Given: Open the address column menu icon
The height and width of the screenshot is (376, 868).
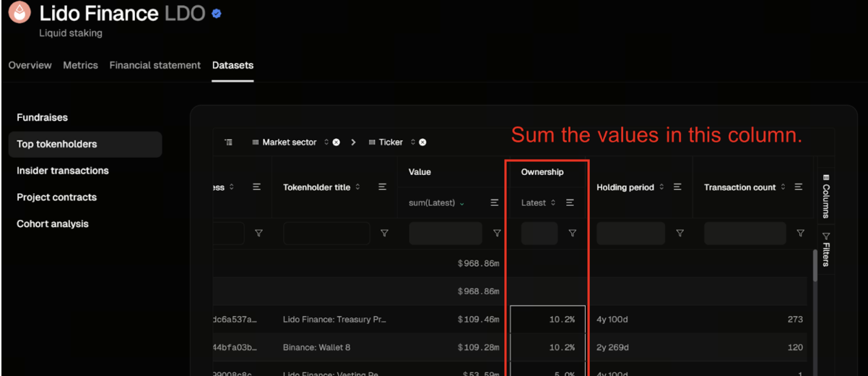Looking at the screenshot, I should tap(256, 187).
